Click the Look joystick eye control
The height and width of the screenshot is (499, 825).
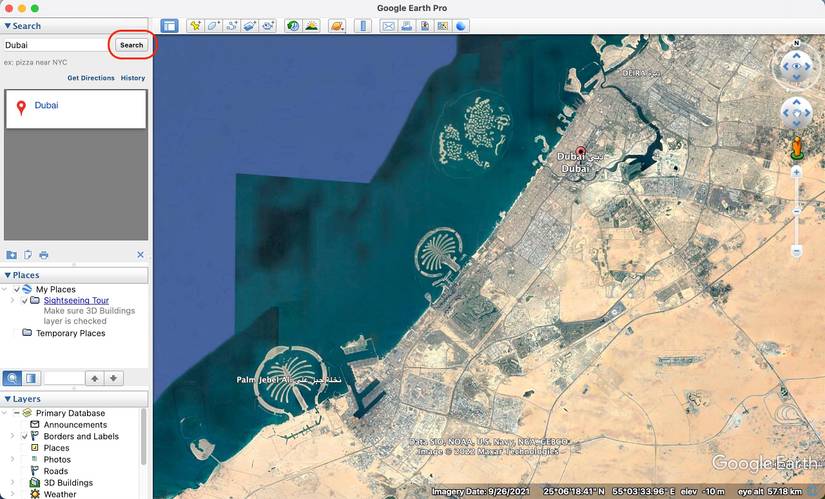tap(797, 66)
